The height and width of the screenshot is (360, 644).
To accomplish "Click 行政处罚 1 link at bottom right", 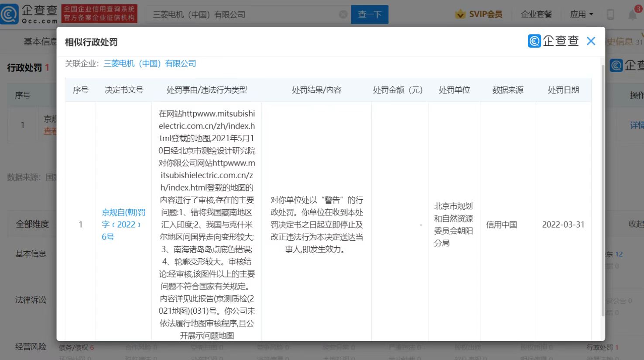I will pyautogui.click(x=603, y=347).
